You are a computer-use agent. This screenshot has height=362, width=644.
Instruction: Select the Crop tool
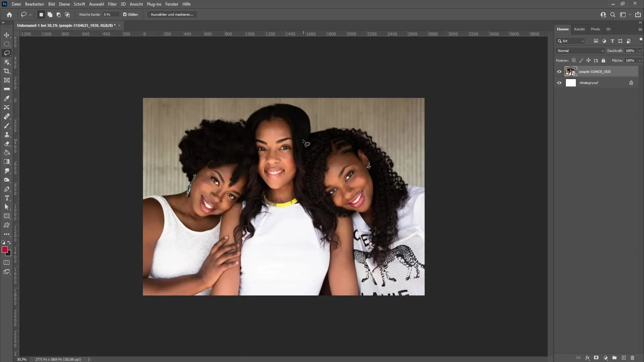(7, 72)
